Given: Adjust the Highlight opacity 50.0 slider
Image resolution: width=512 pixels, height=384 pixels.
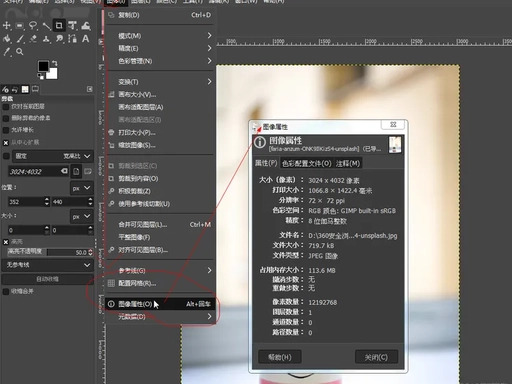Looking at the screenshot, I should coord(50,252).
